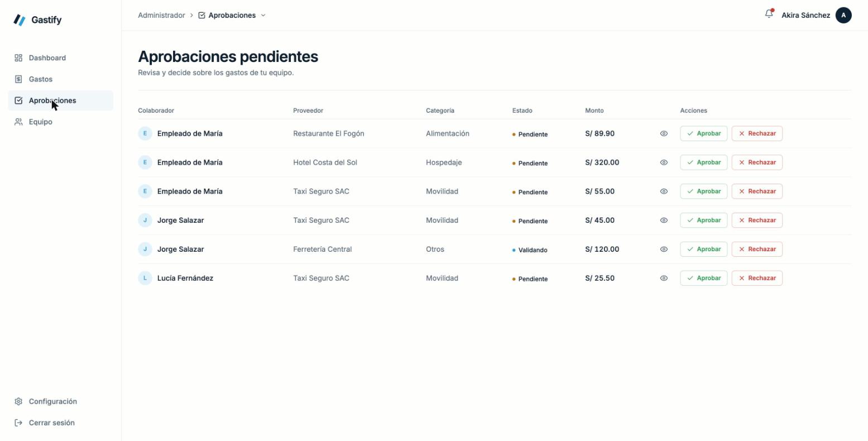Click the Configuración gear icon
Viewport: 868px width, 441px height.
pos(18,401)
